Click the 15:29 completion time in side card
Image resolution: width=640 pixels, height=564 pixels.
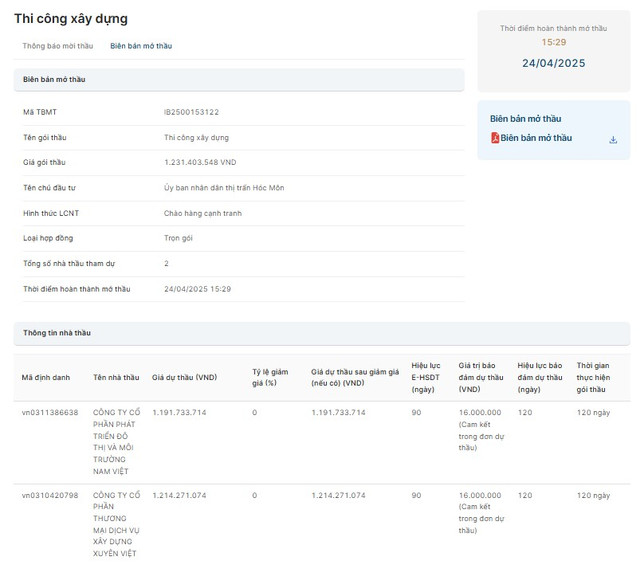553,42
